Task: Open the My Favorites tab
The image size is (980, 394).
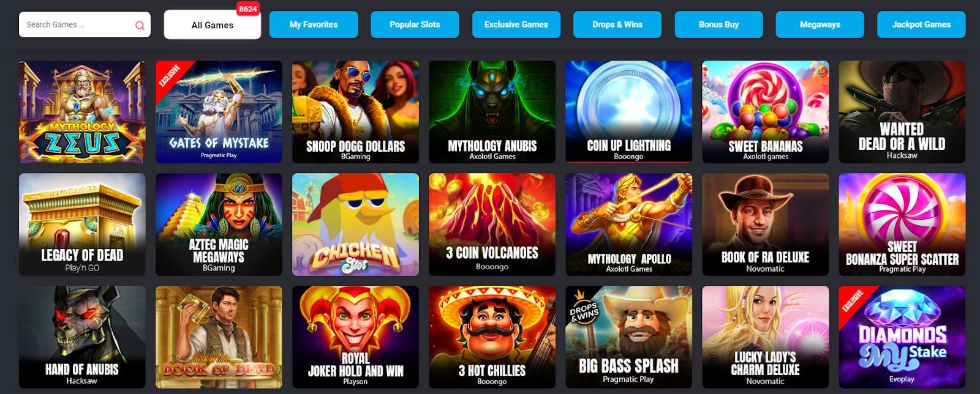Action: pos(314,24)
